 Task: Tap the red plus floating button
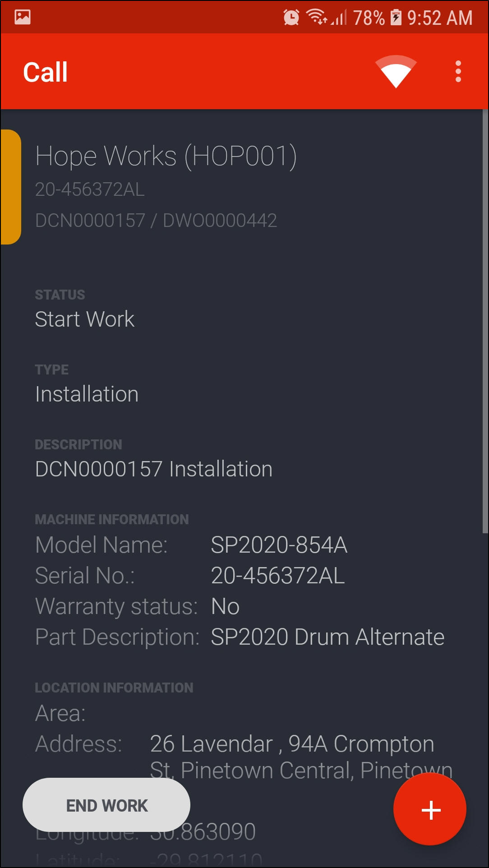(x=429, y=810)
